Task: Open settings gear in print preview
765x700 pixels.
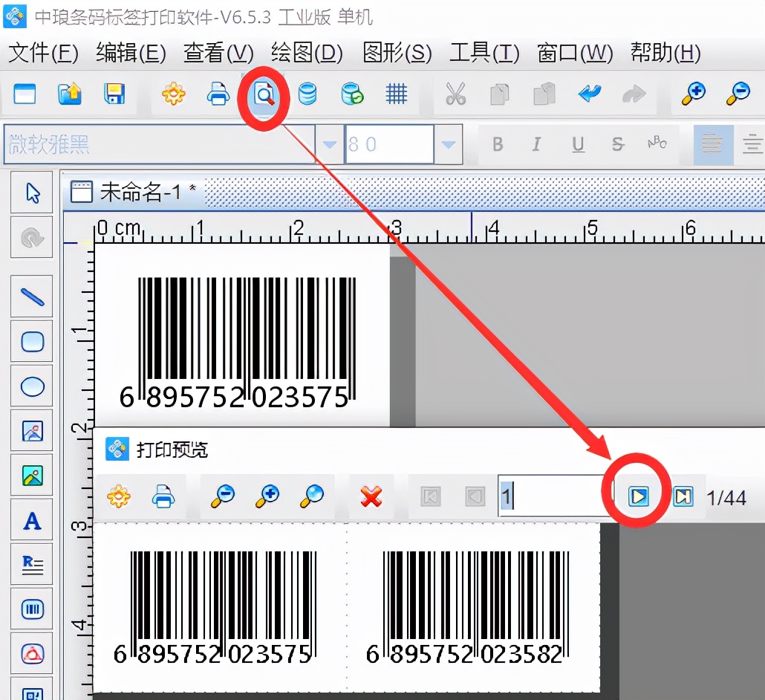Action: pyautogui.click(x=119, y=497)
